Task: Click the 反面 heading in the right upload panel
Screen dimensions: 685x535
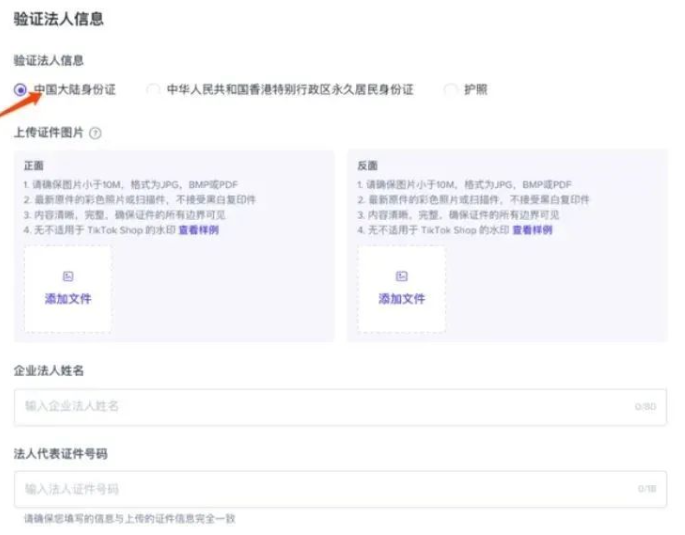Action: click(x=368, y=166)
